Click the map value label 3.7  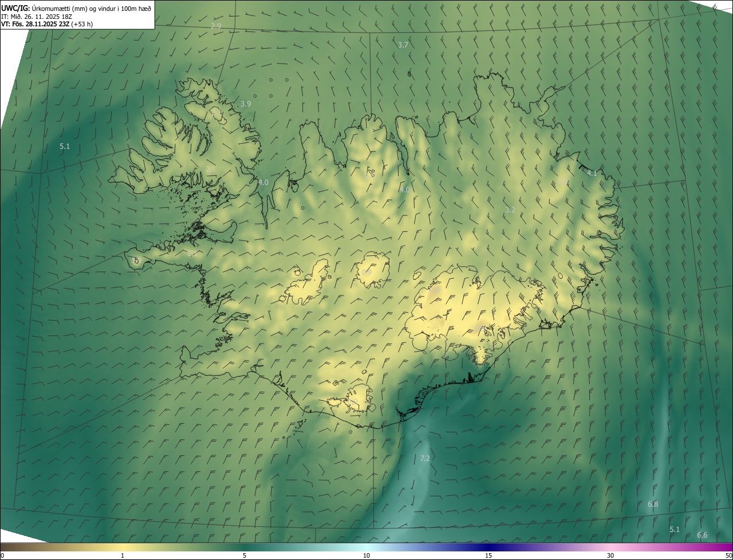(x=403, y=45)
